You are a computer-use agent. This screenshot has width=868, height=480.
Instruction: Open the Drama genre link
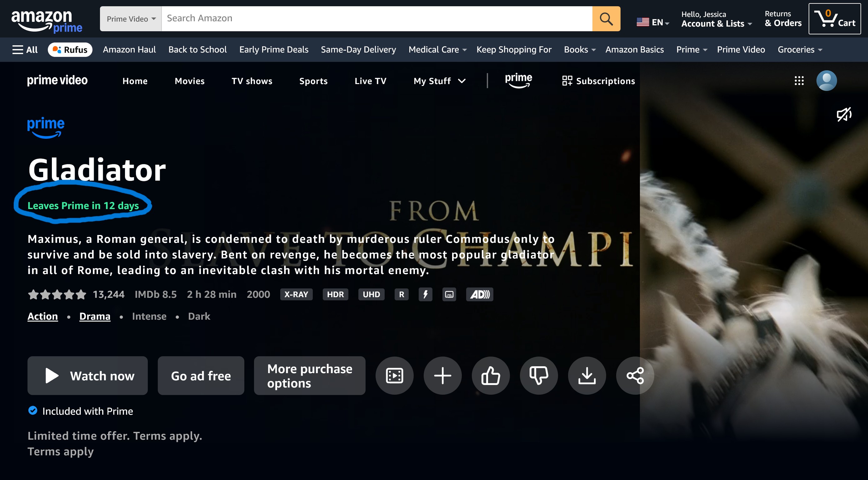95,316
